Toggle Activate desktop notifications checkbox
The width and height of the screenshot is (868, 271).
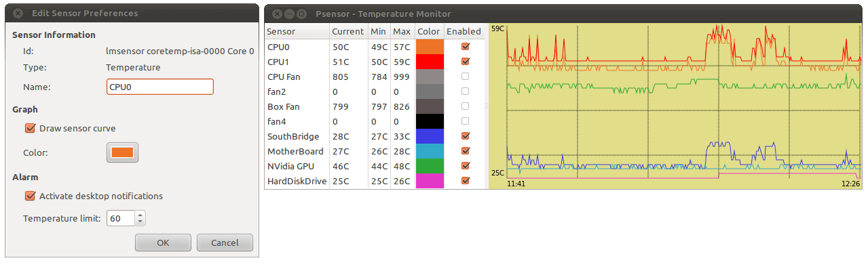(30, 196)
